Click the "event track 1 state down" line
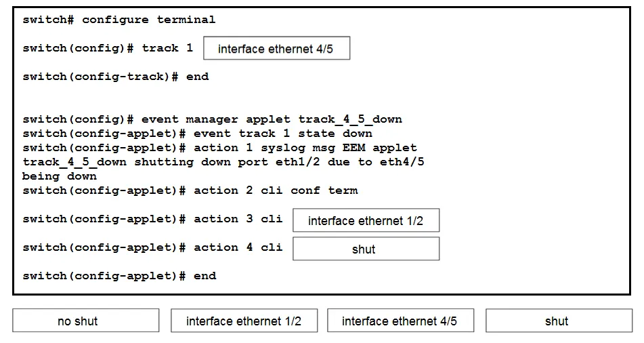This screenshot has width=644, height=343. click(198, 134)
